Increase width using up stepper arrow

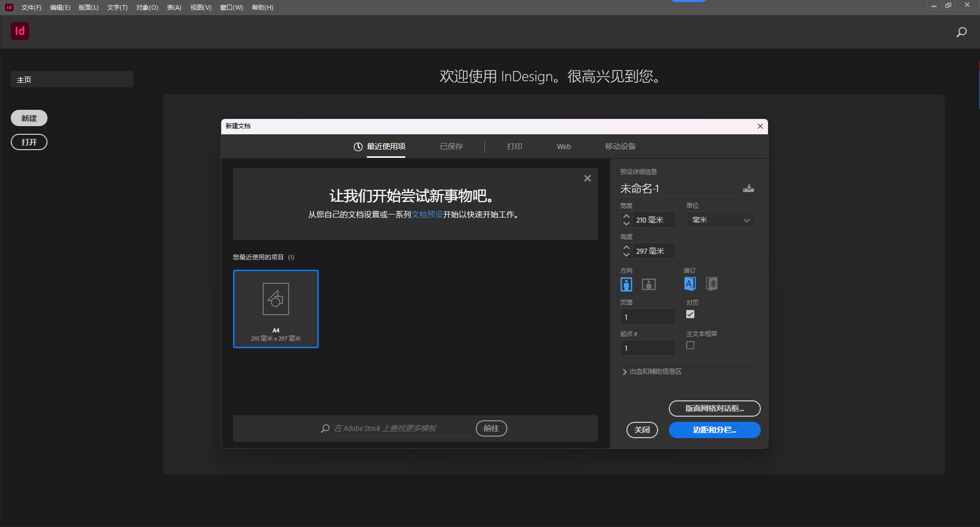pyautogui.click(x=626, y=217)
